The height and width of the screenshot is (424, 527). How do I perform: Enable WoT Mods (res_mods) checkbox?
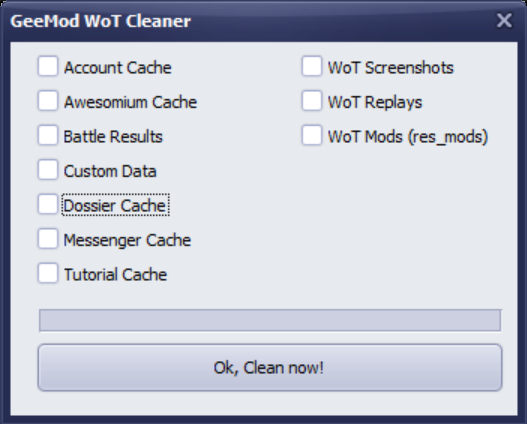312,135
